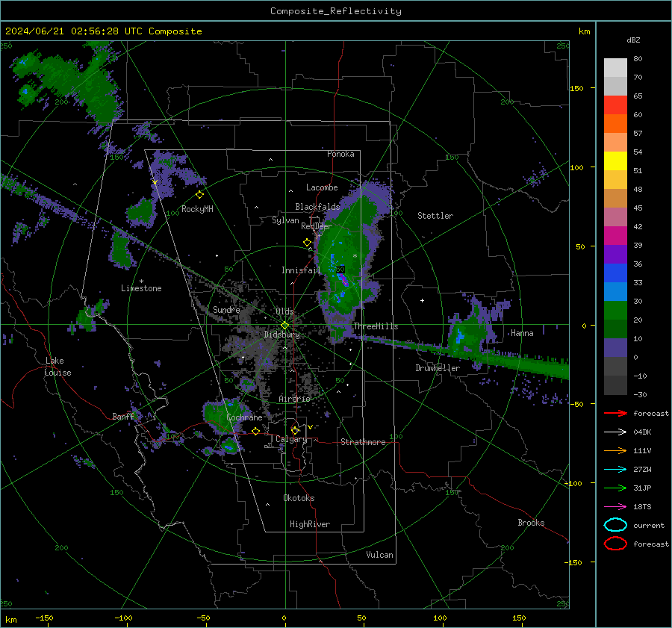Click the Blackfalds town label

pos(317,207)
